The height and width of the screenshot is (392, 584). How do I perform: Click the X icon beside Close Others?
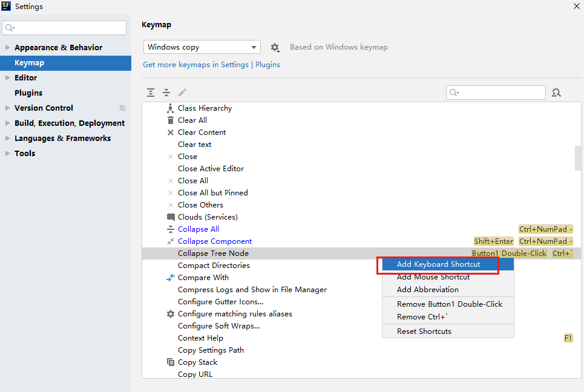coord(171,205)
